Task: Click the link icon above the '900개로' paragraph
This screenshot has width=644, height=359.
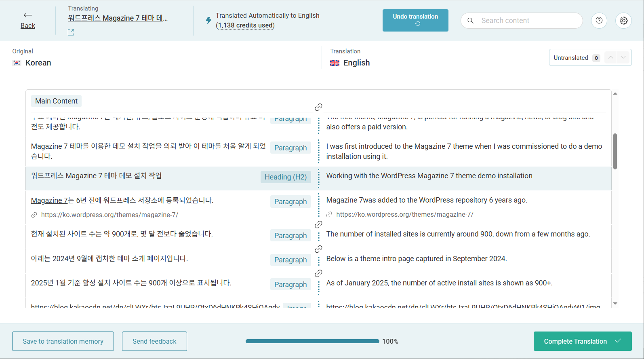Action: point(318,224)
